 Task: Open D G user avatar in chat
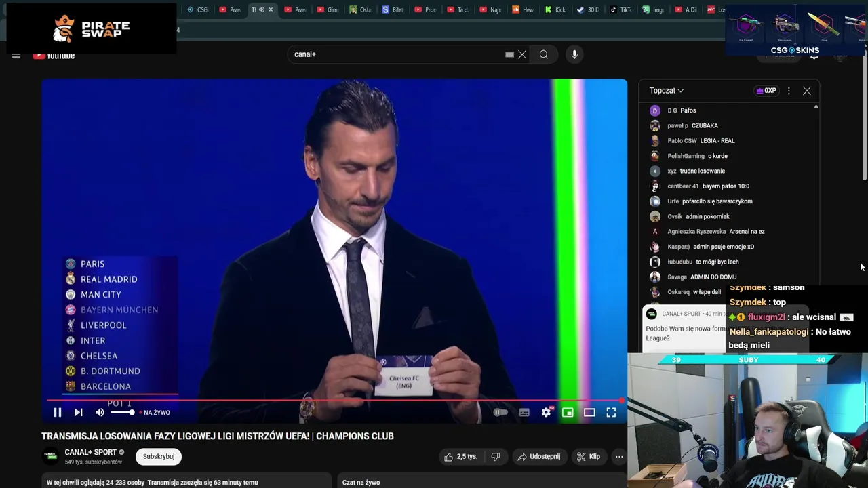coord(654,110)
